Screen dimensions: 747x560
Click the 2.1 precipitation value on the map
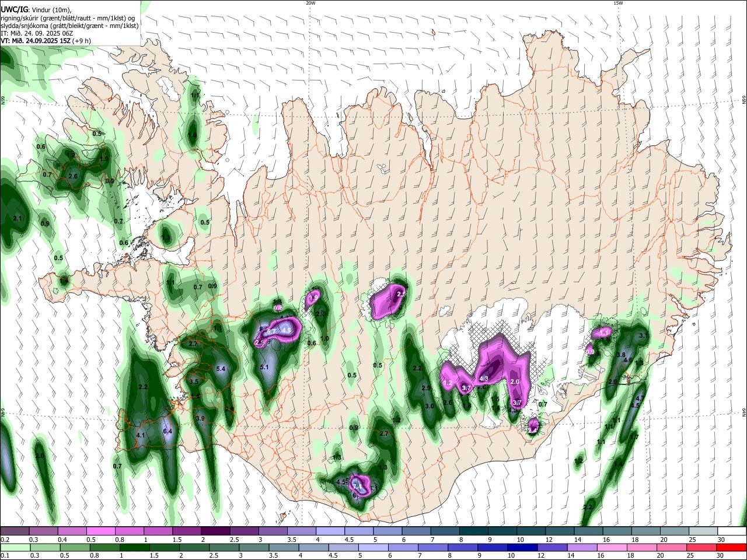click(17, 219)
